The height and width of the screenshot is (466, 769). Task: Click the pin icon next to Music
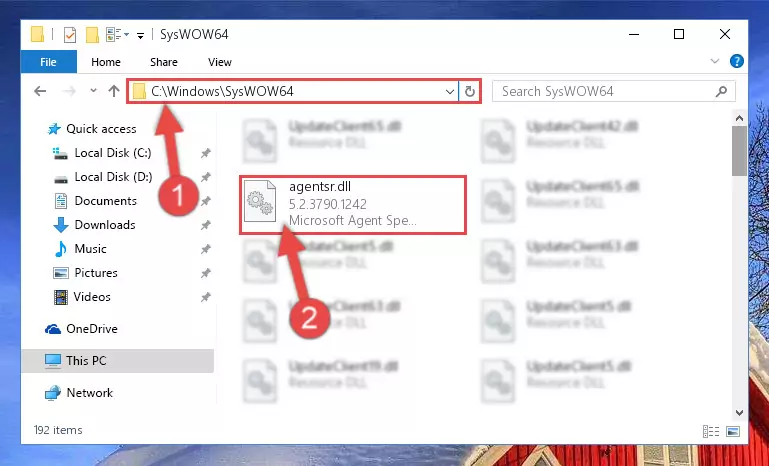point(205,249)
